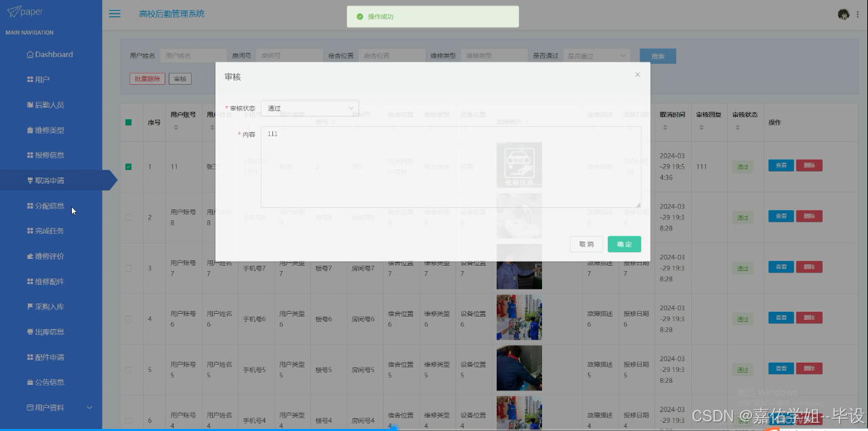Open the user avatar menu top right
The width and height of the screenshot is (868, 431).
(x=842, y=14)
